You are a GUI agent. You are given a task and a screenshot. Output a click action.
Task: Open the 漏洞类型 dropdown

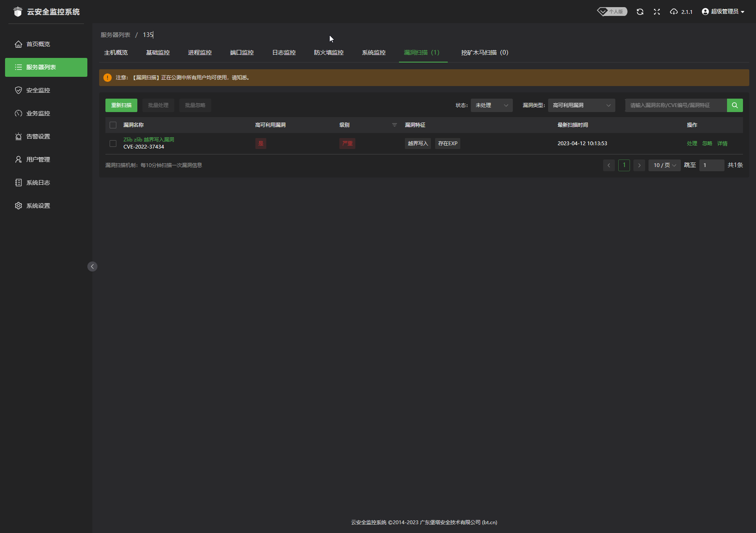[581, 105]
